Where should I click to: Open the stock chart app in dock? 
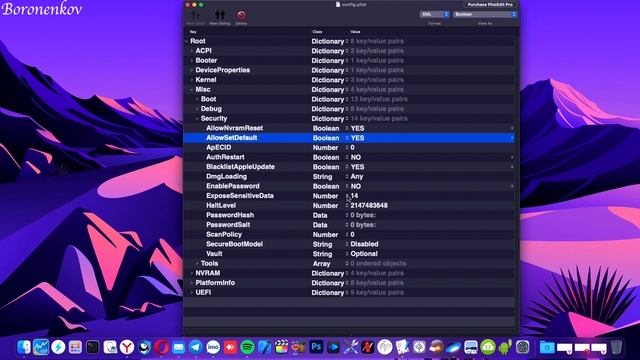click(41, 347)
